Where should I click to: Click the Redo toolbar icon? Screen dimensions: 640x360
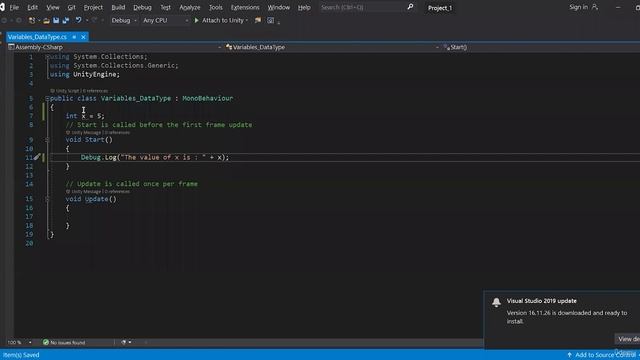95,20
